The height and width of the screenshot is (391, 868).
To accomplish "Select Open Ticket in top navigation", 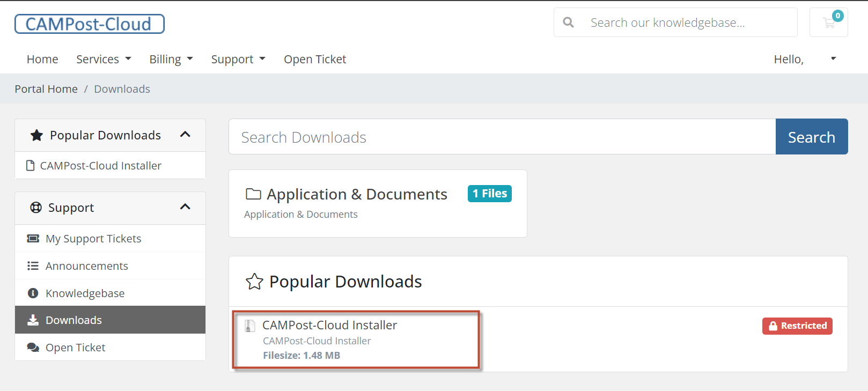I will [315, 59].
